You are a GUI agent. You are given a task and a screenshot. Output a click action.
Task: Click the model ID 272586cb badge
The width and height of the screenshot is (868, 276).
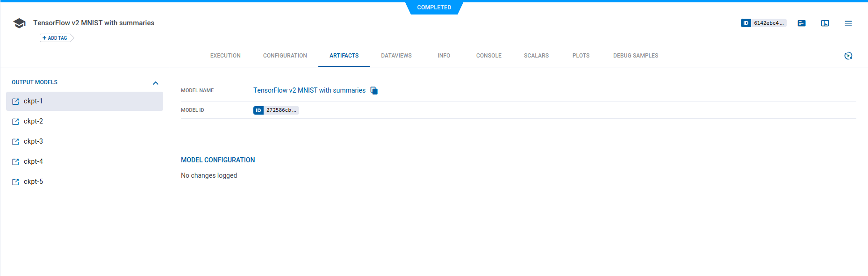(276, 110)
